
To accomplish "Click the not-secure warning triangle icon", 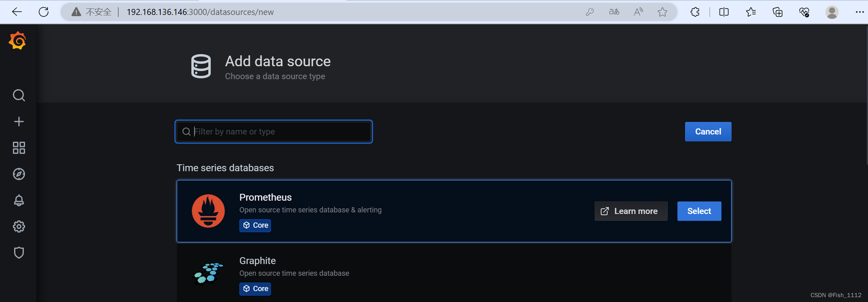I will tap(76, 12).
